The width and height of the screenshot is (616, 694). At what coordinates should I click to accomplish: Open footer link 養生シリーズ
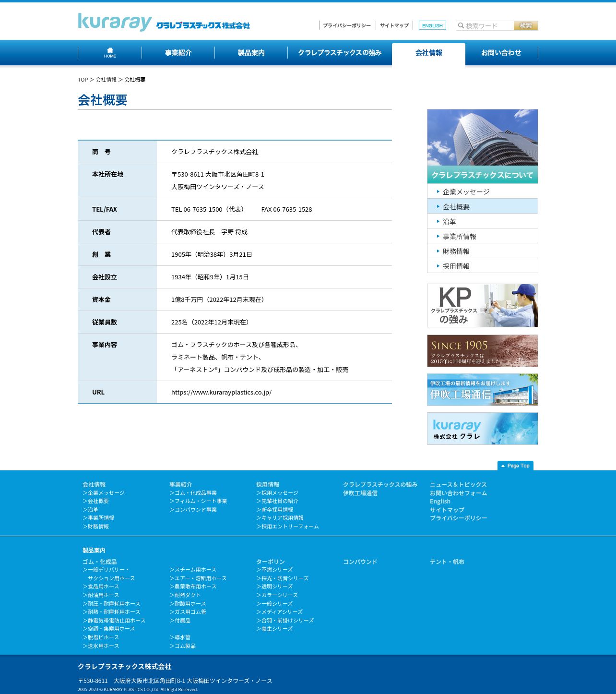point(275,629)
